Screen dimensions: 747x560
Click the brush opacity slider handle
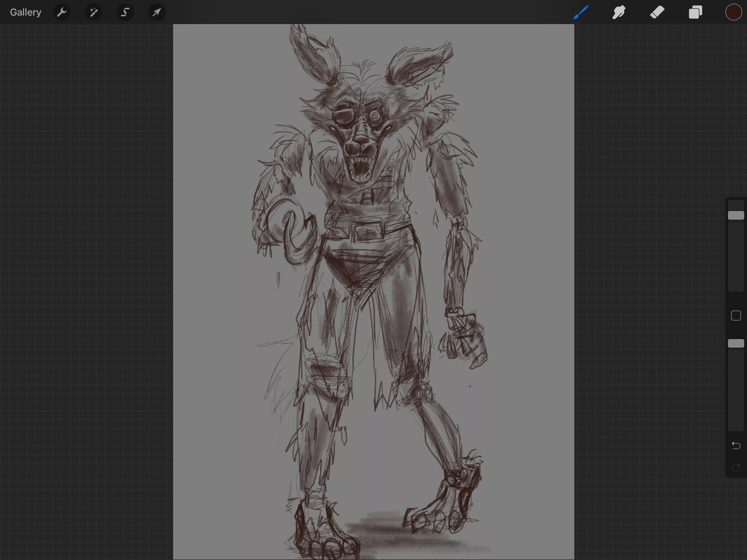pyautogui.click(x=736, y=343)
